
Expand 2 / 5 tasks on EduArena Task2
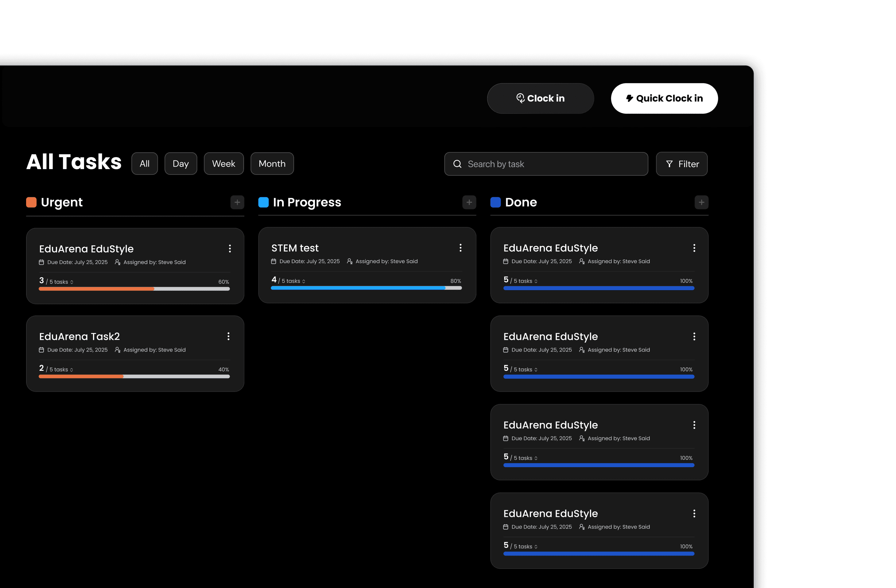click(x=72, y=370)
